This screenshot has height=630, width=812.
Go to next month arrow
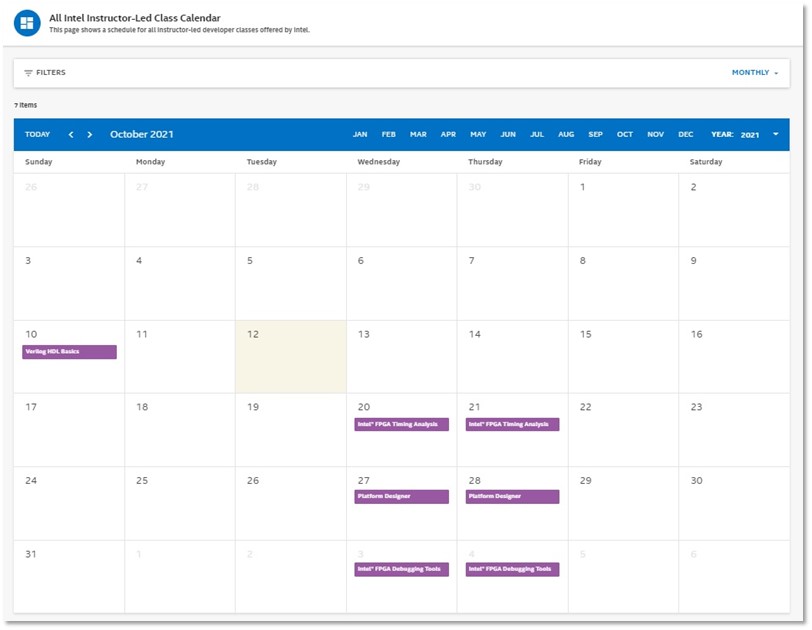pos(90,135)
